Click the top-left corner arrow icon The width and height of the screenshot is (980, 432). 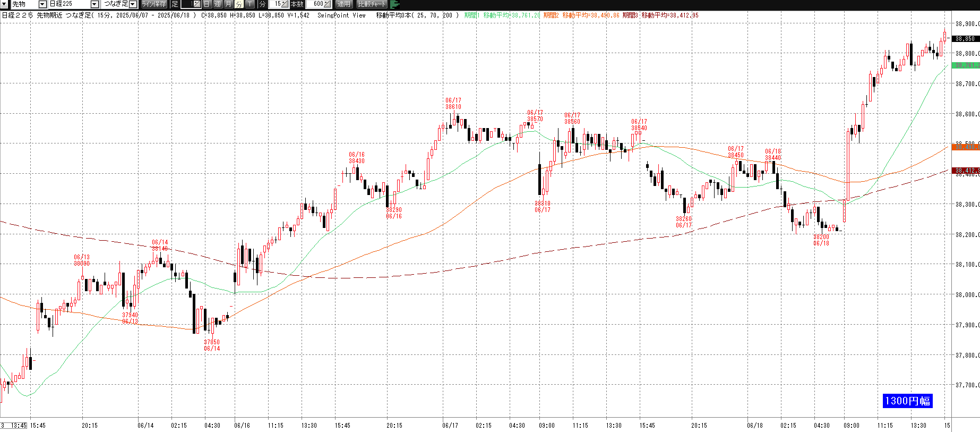(4, 4)
